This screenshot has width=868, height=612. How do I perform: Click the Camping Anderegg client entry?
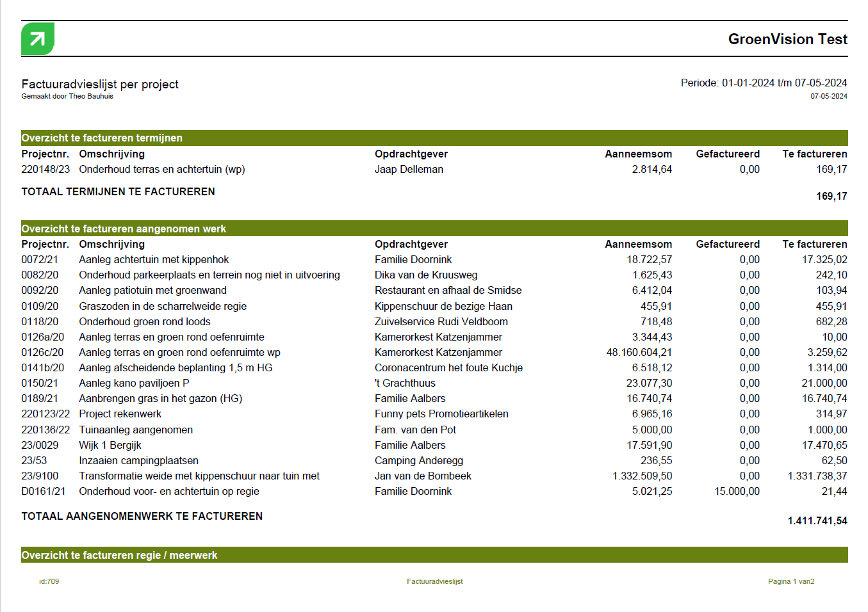click(418, 461)
